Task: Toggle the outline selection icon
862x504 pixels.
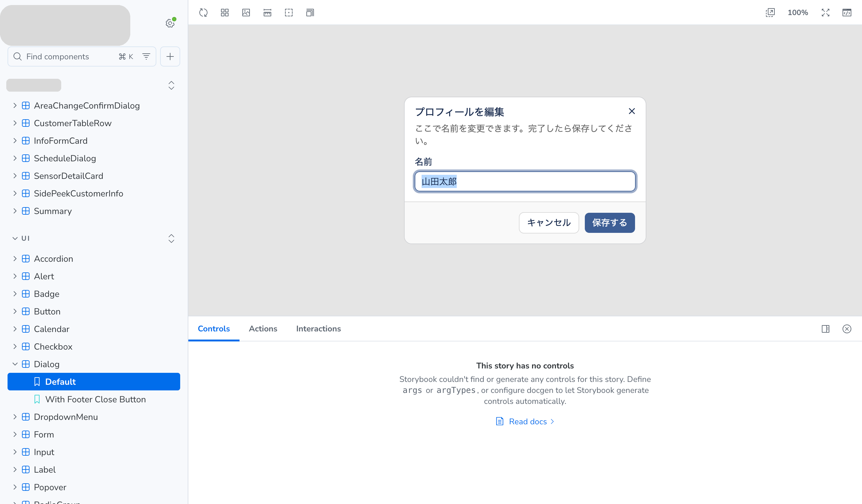Action: [x=289, y=13]
